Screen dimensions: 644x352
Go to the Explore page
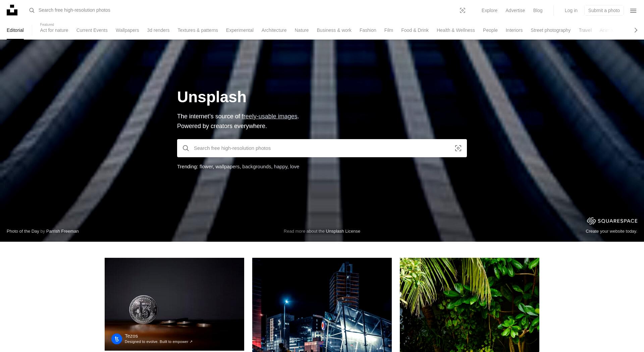click(x=489, y=10)
